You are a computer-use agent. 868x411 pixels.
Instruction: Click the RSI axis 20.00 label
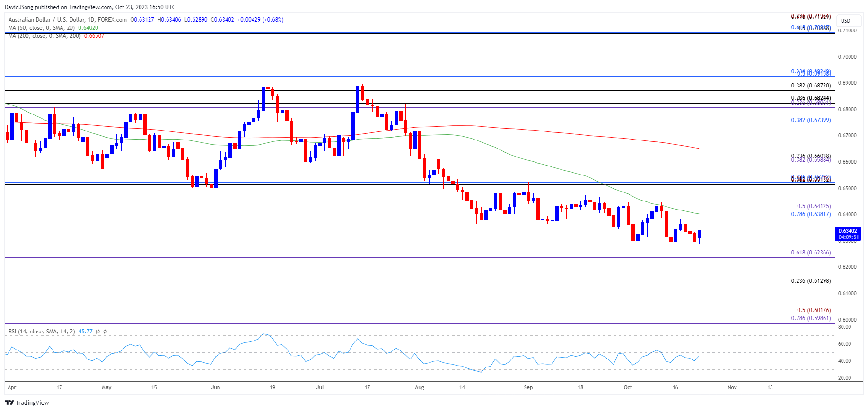pyautogui.click(x=844, y=378)
